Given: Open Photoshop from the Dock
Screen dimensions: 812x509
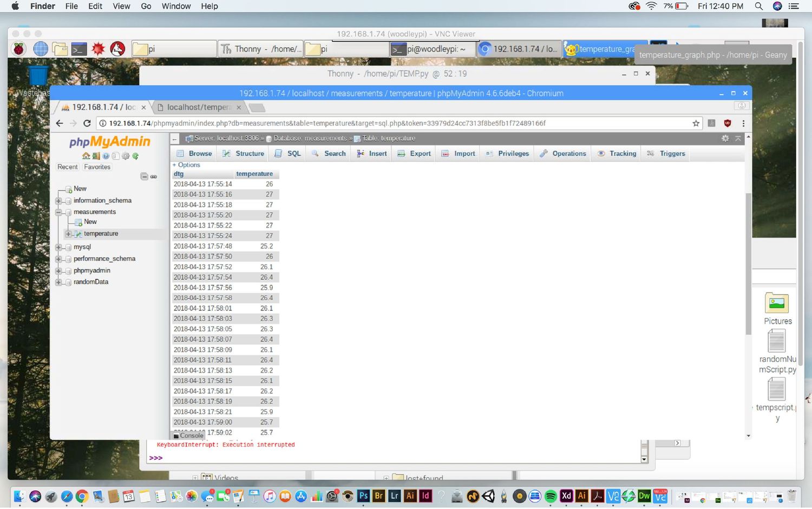Looking at the screenshot, I should click(363, 495).
